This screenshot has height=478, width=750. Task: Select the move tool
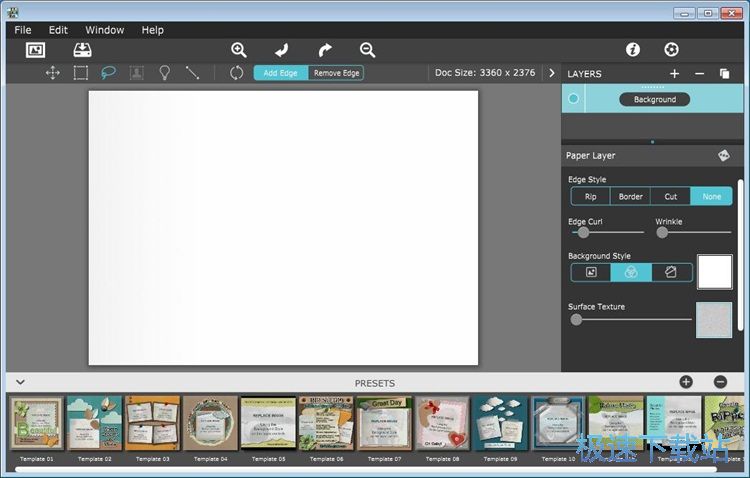pos(52,73)
